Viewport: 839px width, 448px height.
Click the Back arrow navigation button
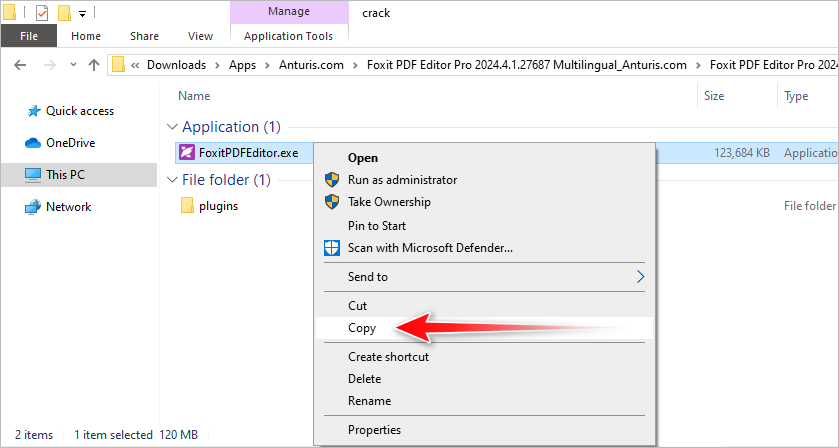coord(22,65)
